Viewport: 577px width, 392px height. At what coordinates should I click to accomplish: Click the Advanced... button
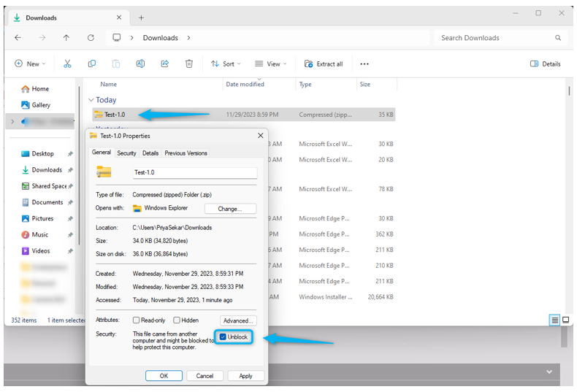(238, 320)
